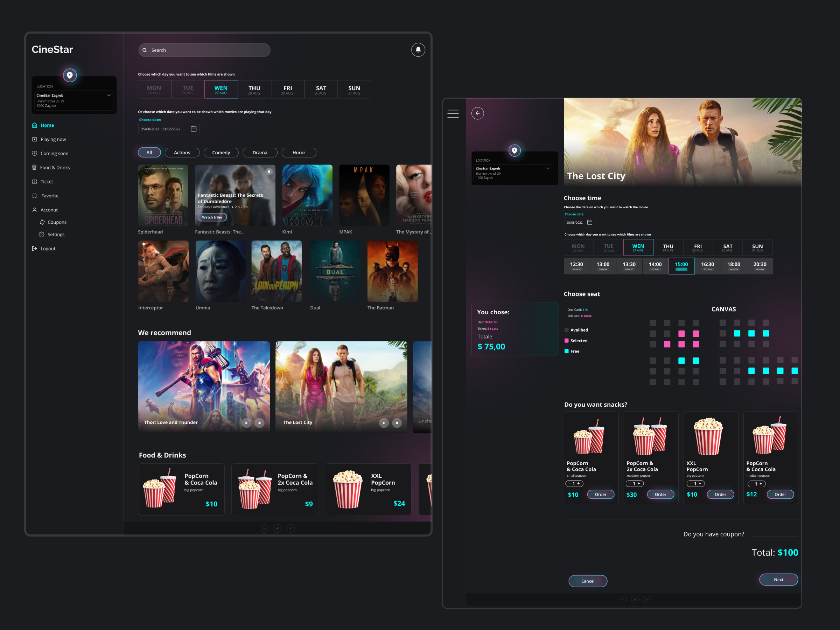Open the Ticket sidebar item

tap(46, 182)
